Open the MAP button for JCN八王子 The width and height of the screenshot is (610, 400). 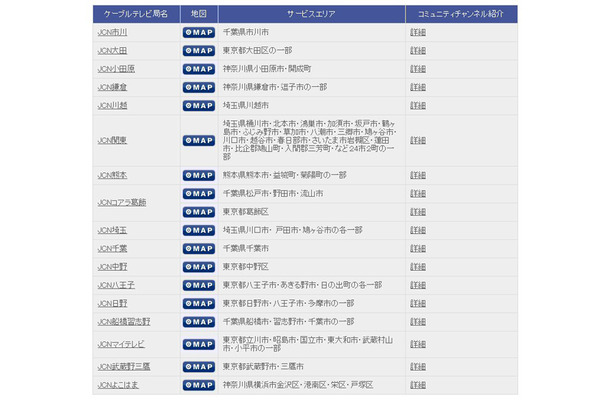click(198, 285)
